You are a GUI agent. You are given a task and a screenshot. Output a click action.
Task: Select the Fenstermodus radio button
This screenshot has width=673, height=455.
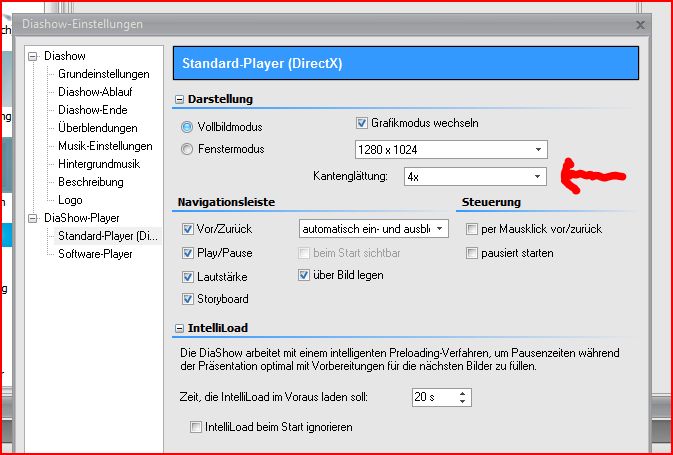click(x=187, y=150)
